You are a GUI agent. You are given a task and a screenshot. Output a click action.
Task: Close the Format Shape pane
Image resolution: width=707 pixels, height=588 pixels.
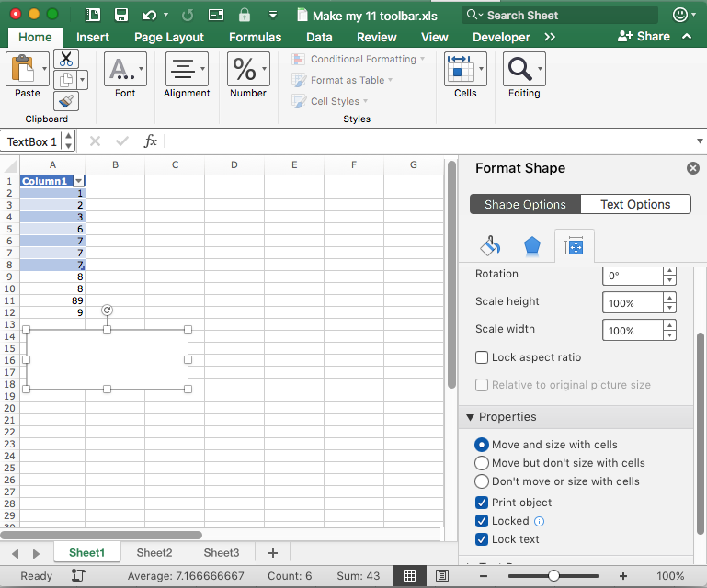[693, 168]
